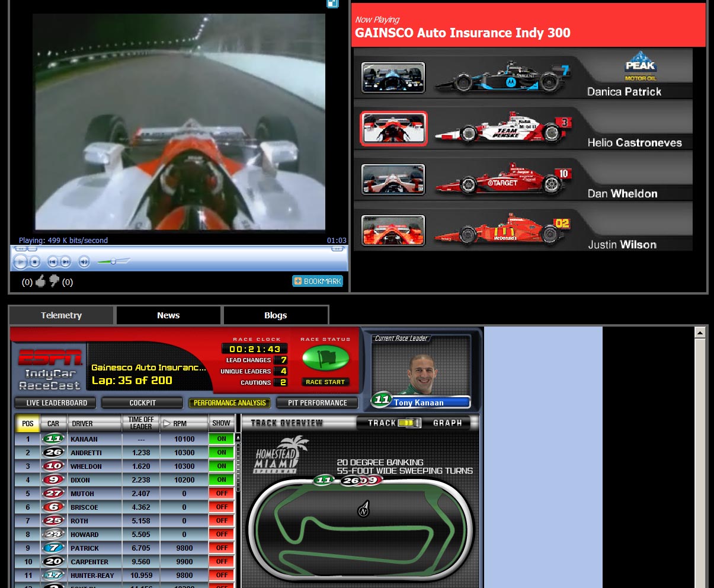Select Performance Analysis view
Viewport: 714px width, 588px height.
pyautogui.click(x=229, y=403)
